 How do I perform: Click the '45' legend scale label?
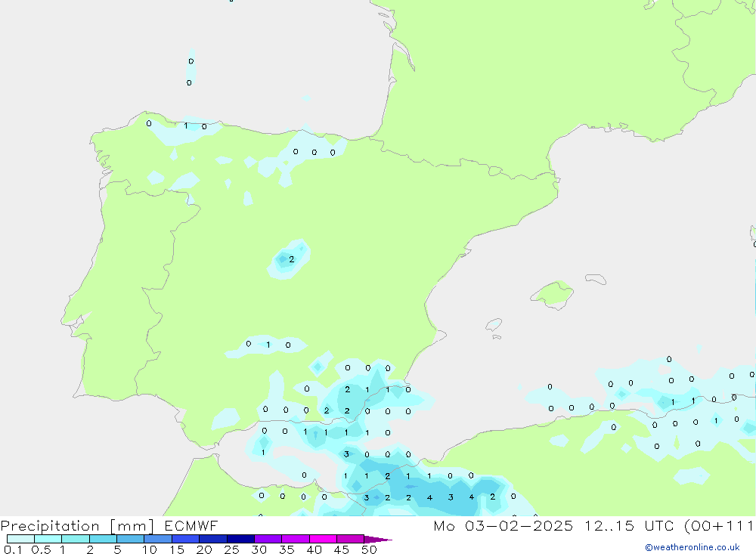(342, 549)
